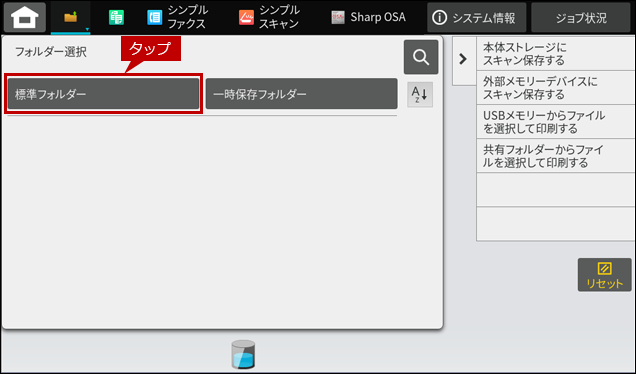Open the green copy mode icon
The image size is (636, 374).
click(x=116, y=17)
